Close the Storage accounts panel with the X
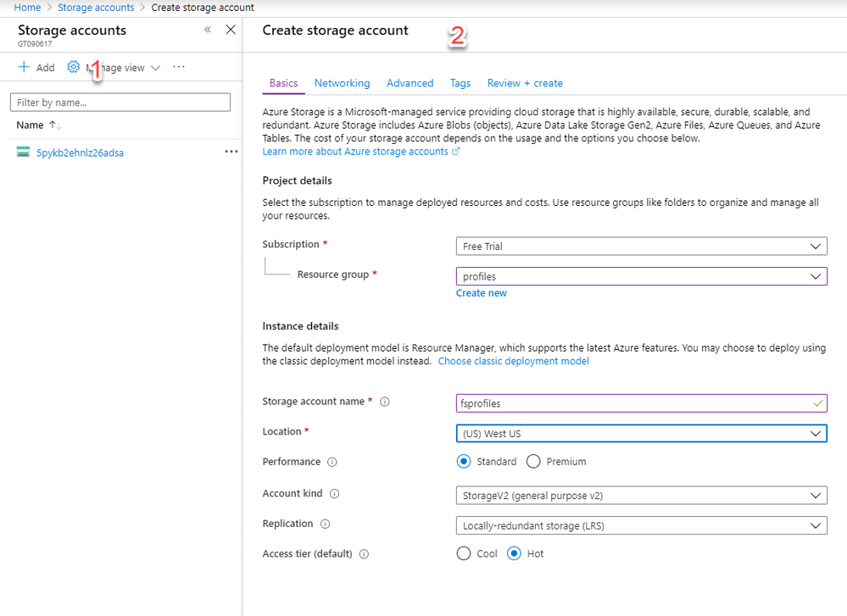 pos(231,30)
